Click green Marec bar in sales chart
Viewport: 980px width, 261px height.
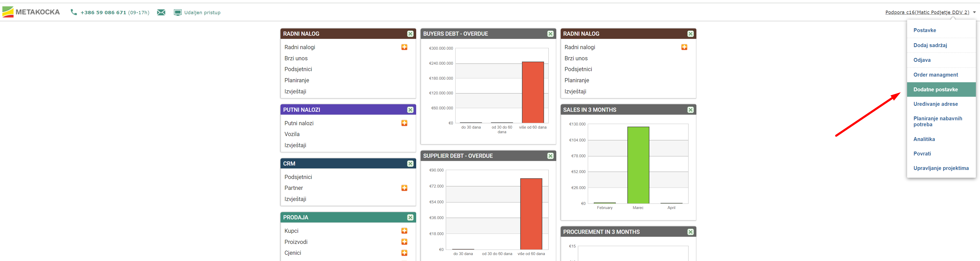pyautogui.click(x=638, y=165)
